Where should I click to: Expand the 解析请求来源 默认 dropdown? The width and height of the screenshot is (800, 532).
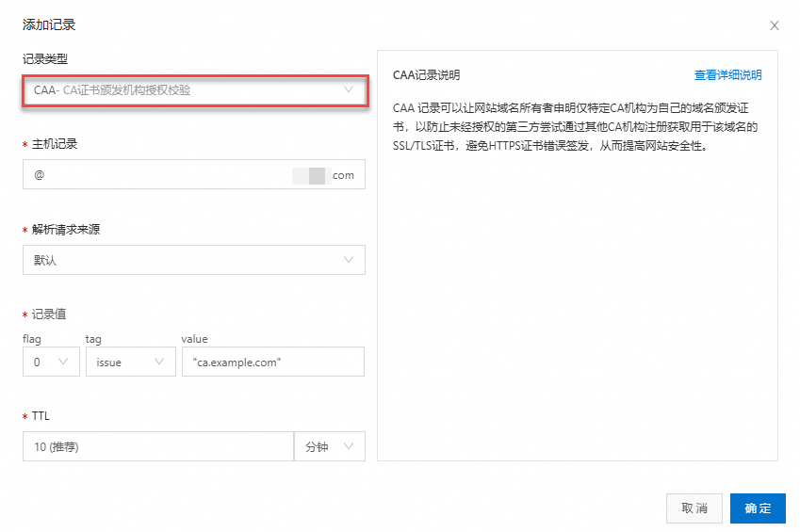[x=194, y=260]
